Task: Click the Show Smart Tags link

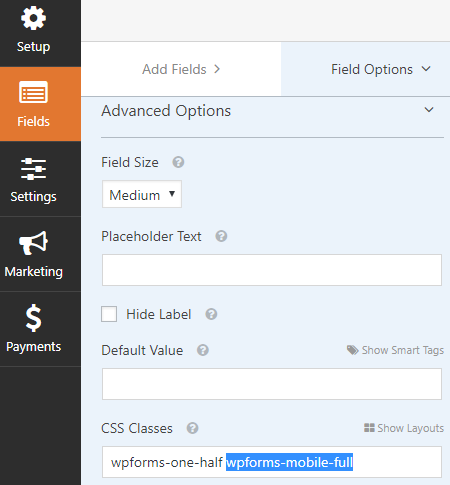Action: 395,350
